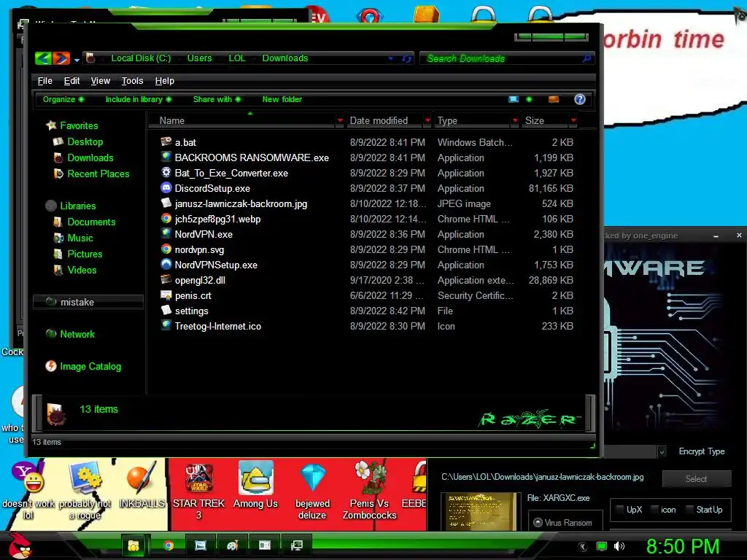Open the Tools menu
This screenshot has width=747, height=560.
[x=132, y=81]
